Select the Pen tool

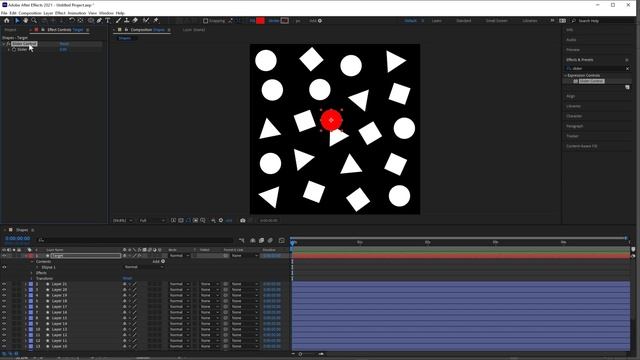[99, 20]
